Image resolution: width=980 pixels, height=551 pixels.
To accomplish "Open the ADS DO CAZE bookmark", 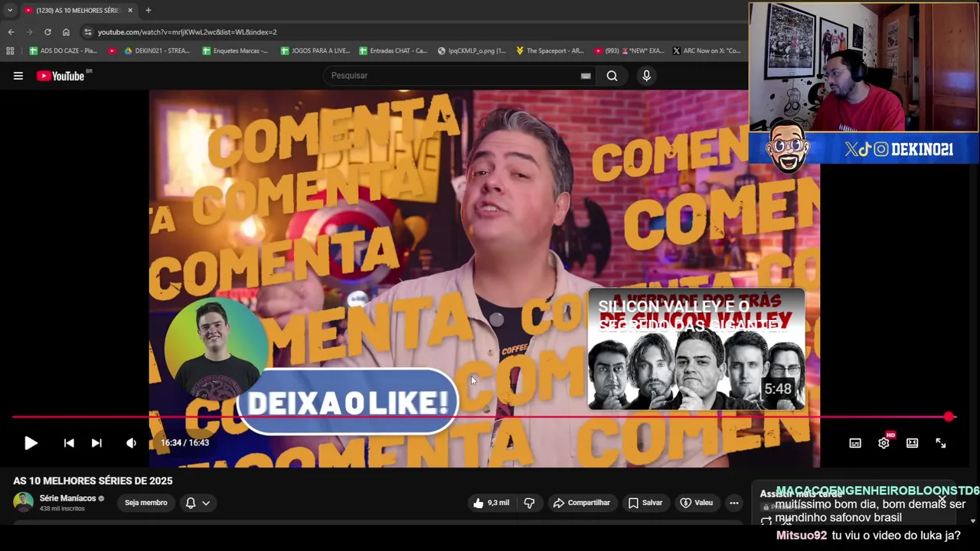I will click(x=63, y=51).
